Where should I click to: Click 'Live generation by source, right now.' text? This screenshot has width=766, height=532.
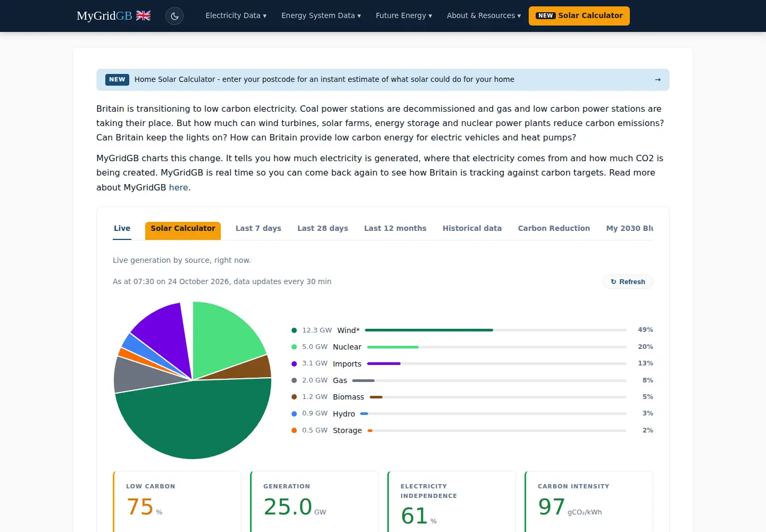[x=181, y=260]
